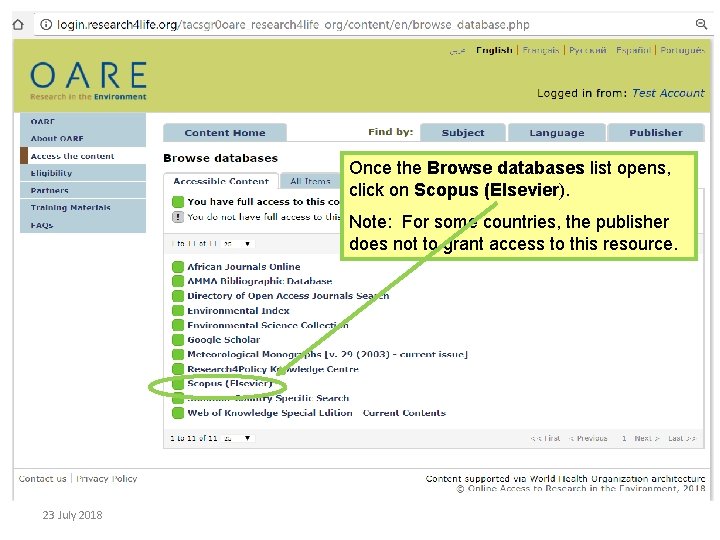Switch language to Français
Image resolution: width=720 pixels, height=540 pixels.
pos(541,50)
